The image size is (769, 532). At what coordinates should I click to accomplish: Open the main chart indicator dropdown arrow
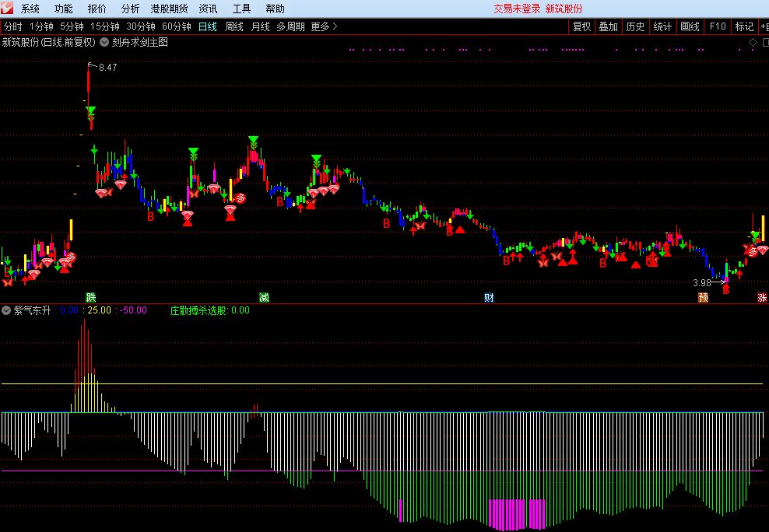click(104, 42)
